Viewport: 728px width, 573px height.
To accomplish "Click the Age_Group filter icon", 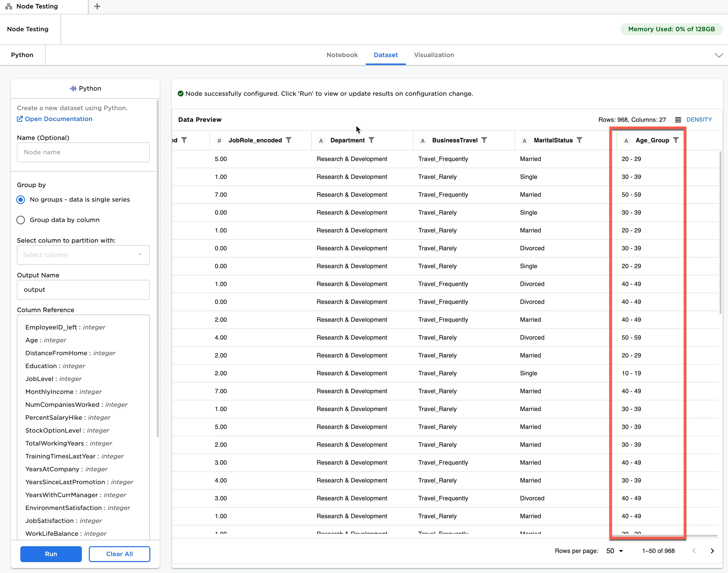I will [x=676, y=140].
